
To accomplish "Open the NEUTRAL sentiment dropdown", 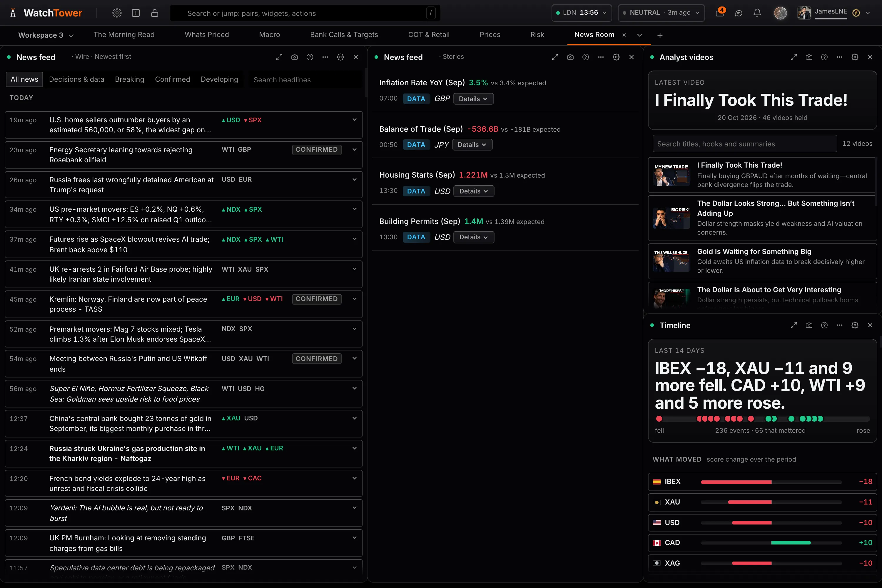I will click(661, 13).
